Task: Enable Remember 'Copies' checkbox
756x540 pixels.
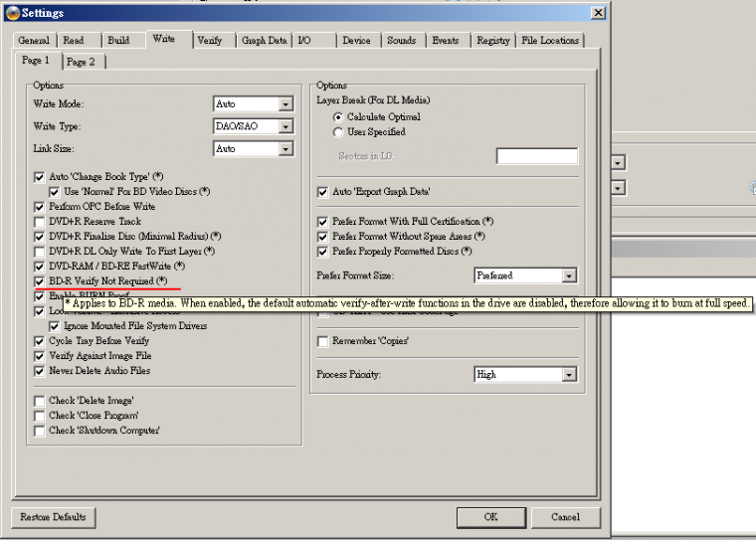Action: coord(323,341)
